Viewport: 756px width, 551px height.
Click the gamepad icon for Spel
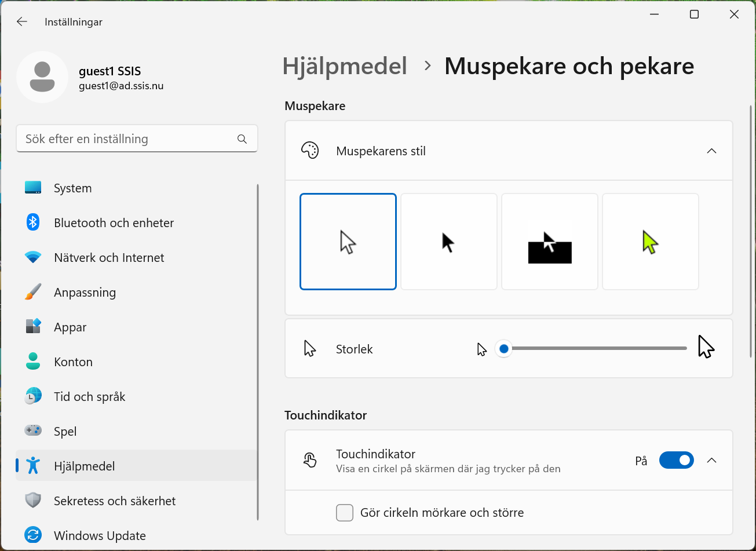tap(33, 431)
